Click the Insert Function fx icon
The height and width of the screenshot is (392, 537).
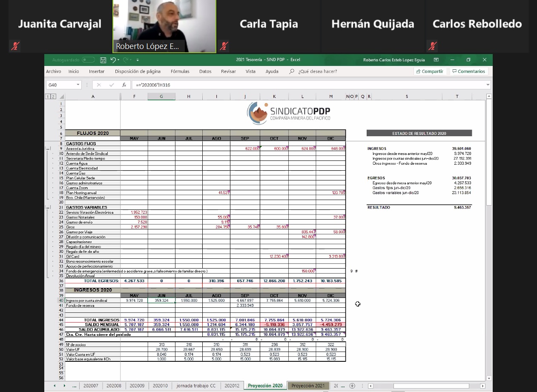tap(124, 85)
